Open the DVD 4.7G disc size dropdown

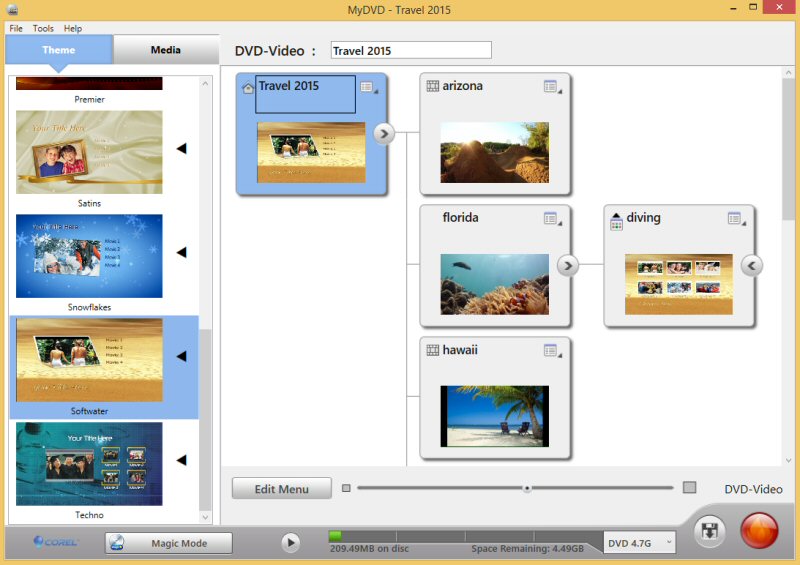coord(640,542)
